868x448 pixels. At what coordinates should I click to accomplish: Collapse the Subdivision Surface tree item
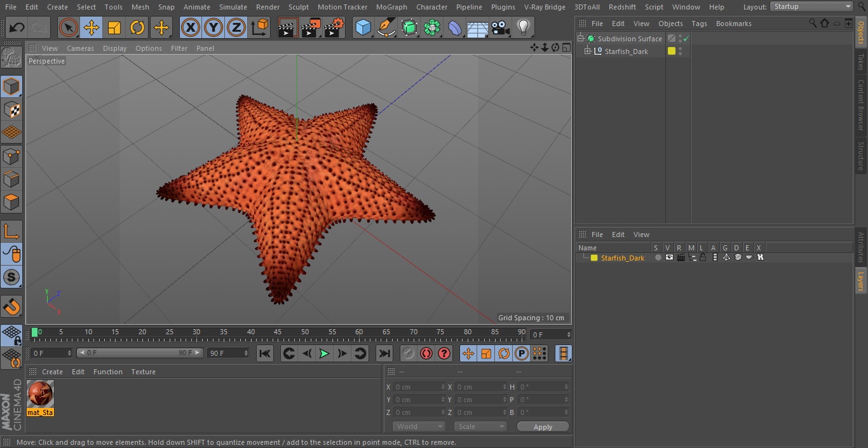pos(580,39)
